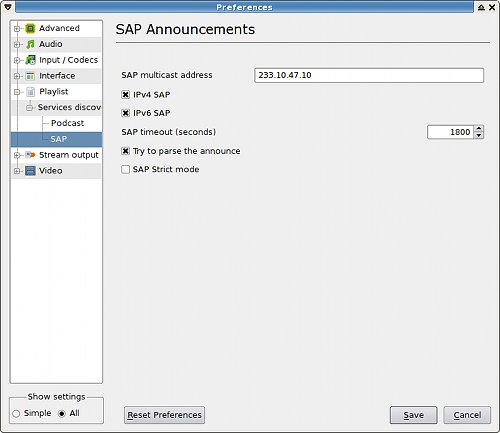Open Stream output settings

69,155
